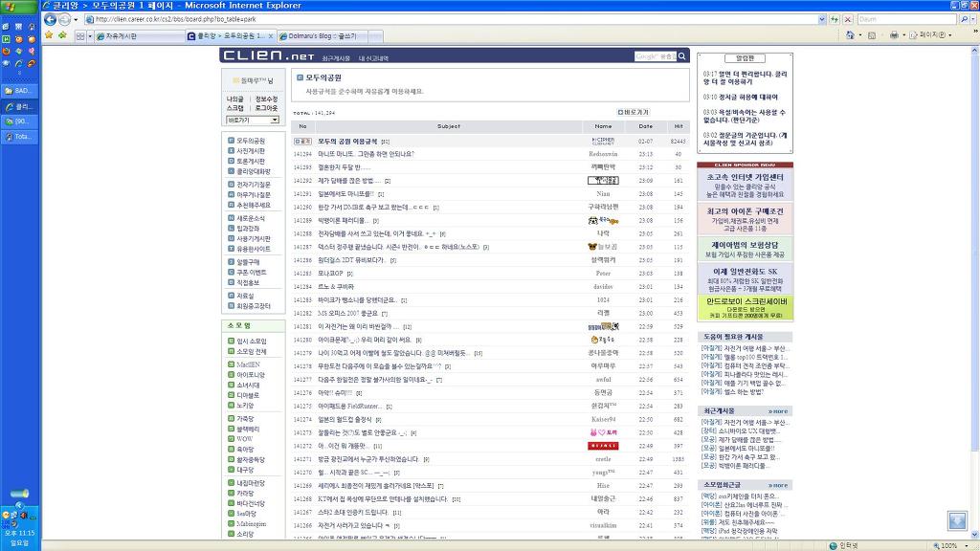Click the Clien Google search magnifier icon
980x551 pixels.
pos(681,56)
